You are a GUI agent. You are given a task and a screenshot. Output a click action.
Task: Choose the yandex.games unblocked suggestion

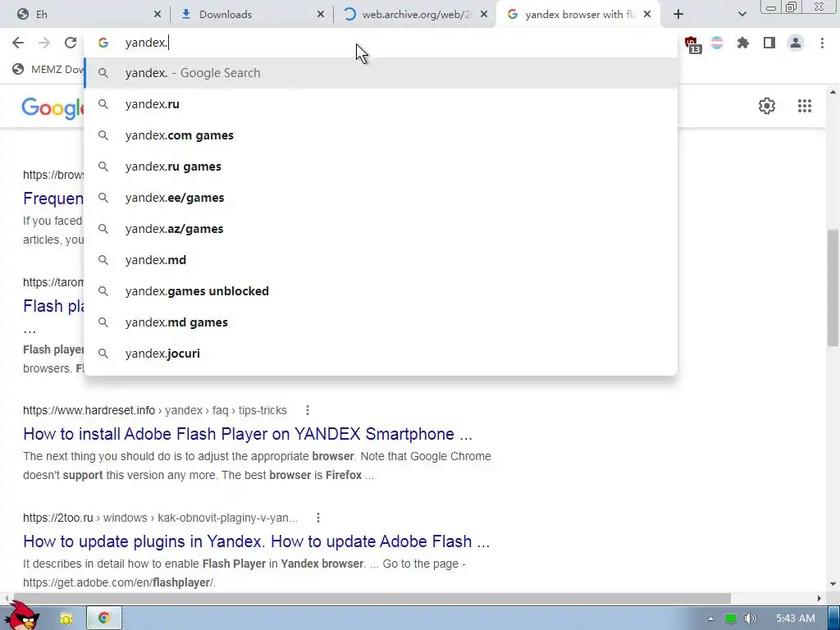point(381,291)
